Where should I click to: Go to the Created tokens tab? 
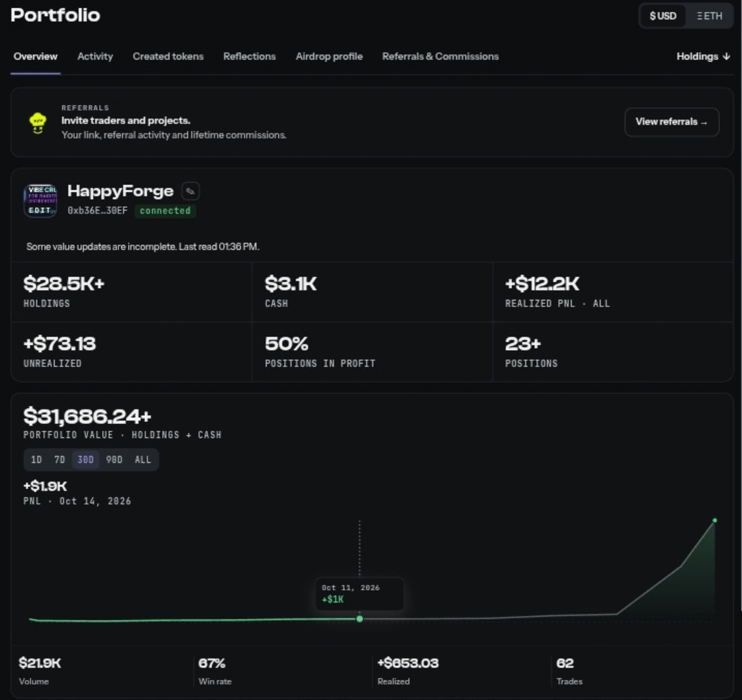pyautogui.click(x=168, y=56)
